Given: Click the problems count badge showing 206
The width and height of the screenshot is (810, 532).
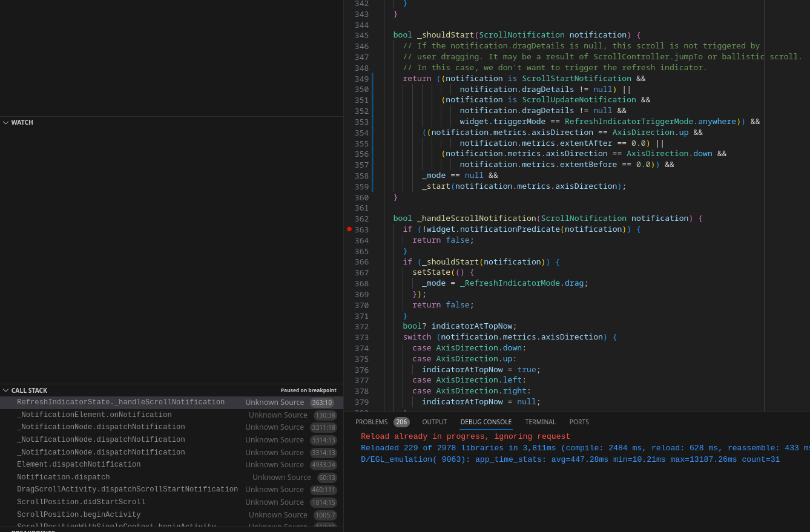Looking at the screenshot, I should tap(401, 422).
